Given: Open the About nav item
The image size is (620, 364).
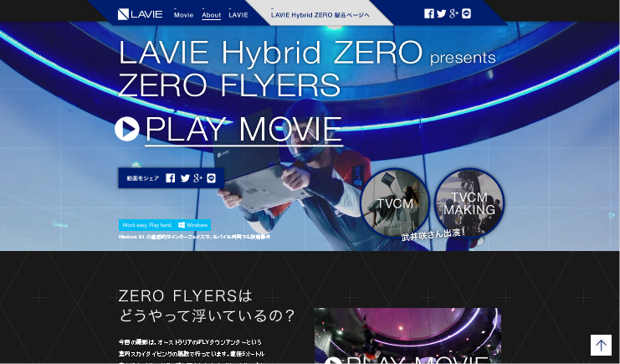Looking at the screenshot, I should [211, 15].
